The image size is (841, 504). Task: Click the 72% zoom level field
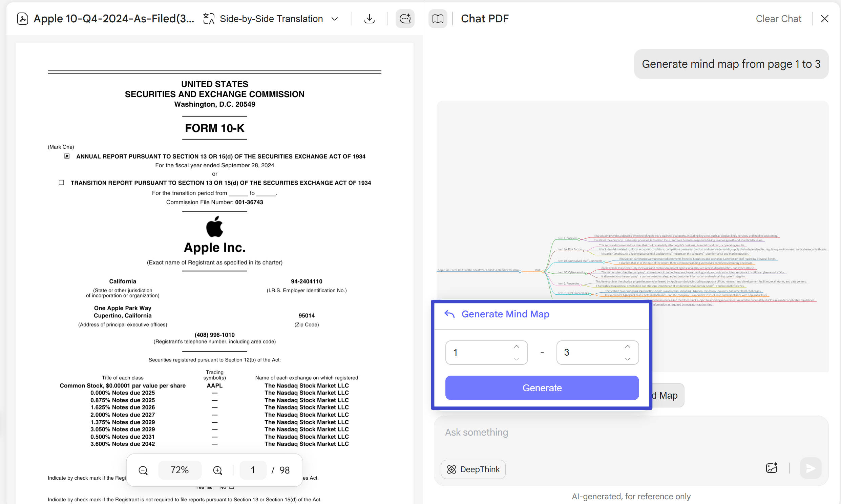click(180, 470)
